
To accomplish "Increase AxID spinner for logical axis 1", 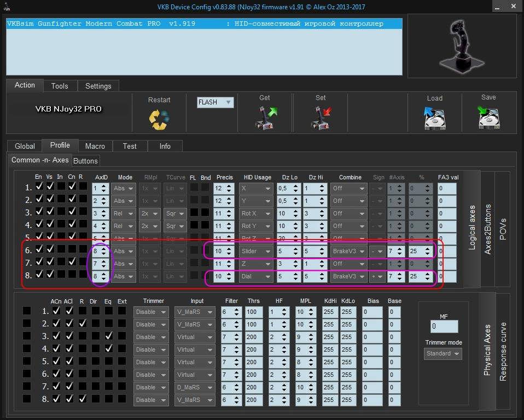I will coord(104,186).
